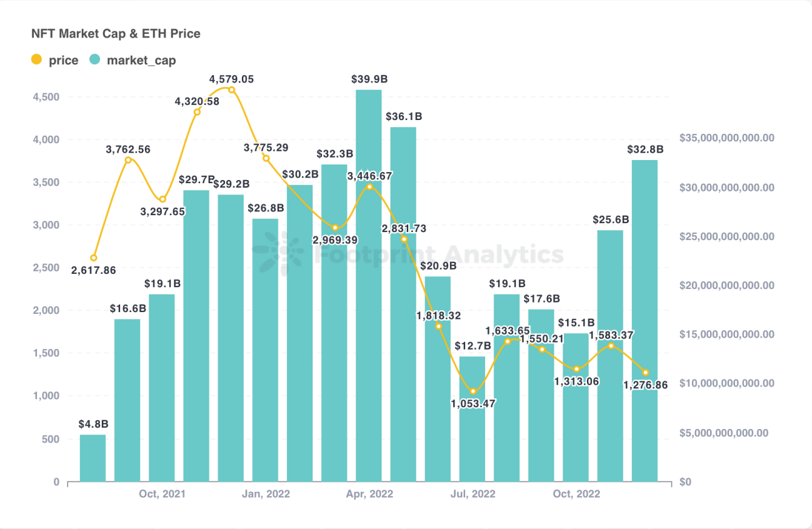Click the 3,446.67 price data point
Screen dimensions: 812x529
coord(369,187)
